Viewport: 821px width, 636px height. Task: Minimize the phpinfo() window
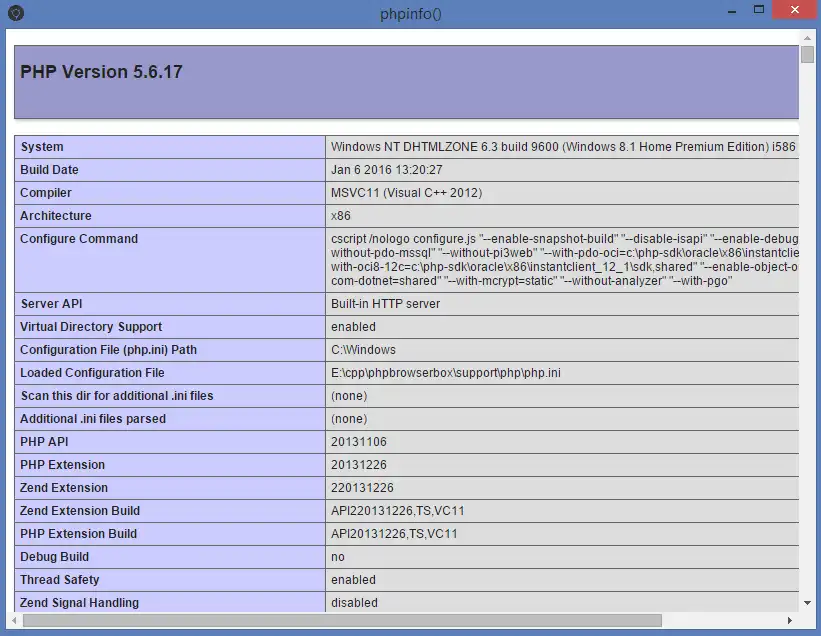click(x=732, y=12)
